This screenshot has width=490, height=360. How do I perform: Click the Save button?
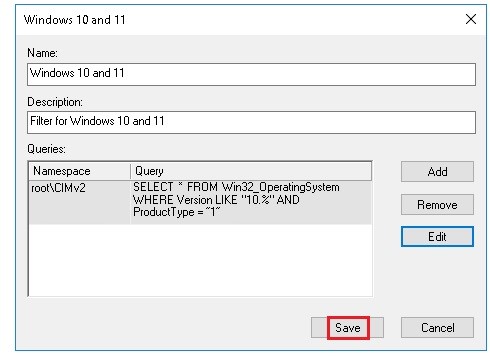[x=347, y=328]
